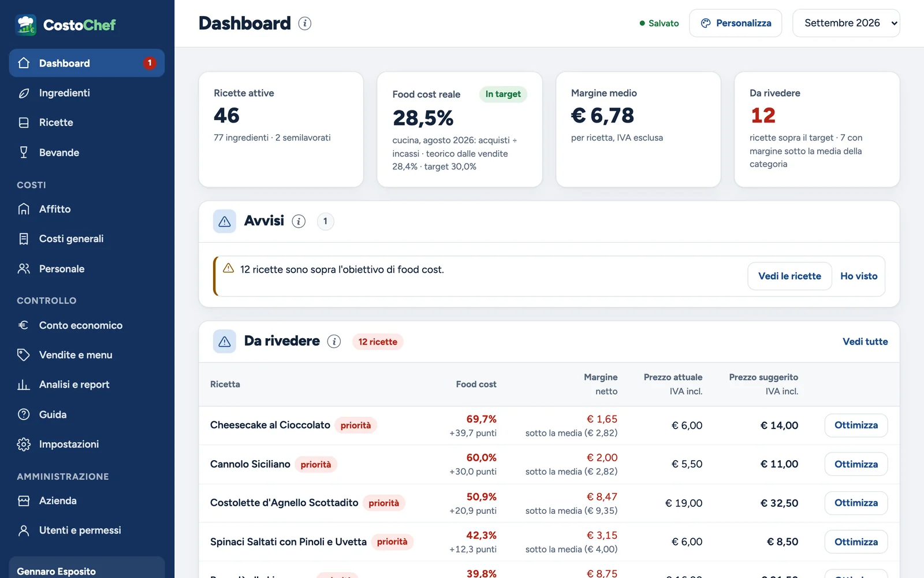
Task: Click the Ricetta column header
Action: [x=225, y=384]
